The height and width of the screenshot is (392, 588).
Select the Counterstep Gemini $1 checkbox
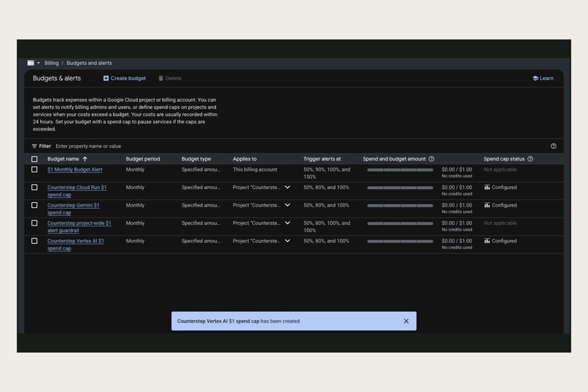[34, 205]
